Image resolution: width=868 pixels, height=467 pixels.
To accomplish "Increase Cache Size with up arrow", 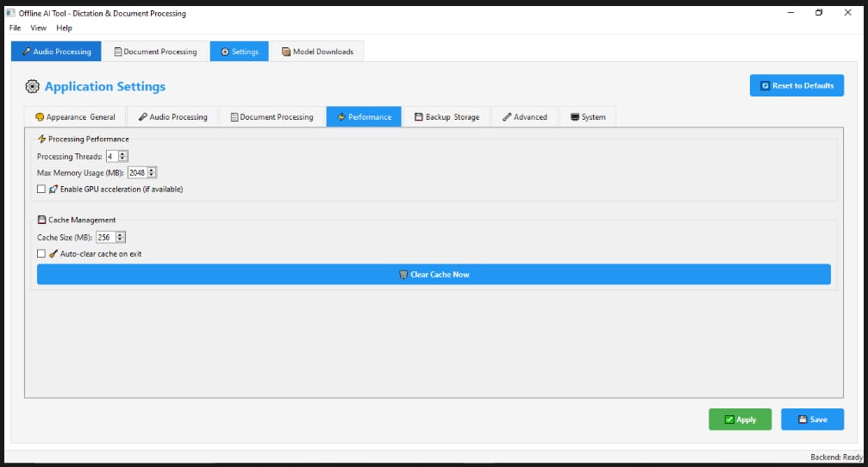I will point(120,234).
